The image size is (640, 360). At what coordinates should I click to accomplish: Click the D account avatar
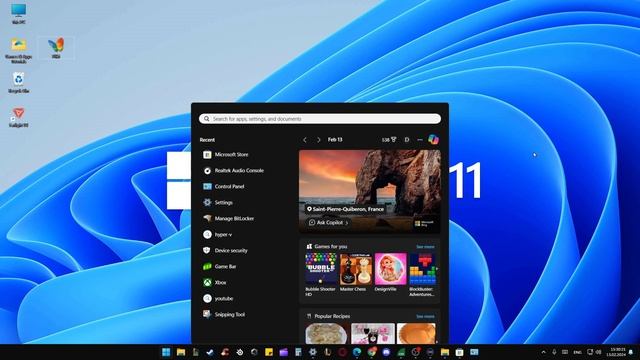point(407,140)
